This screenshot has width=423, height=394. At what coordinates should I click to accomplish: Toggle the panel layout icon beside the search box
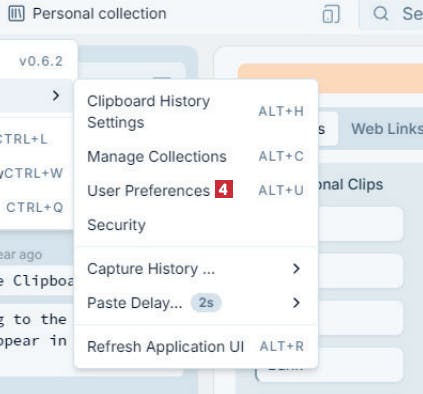click(x=331, y=14)
